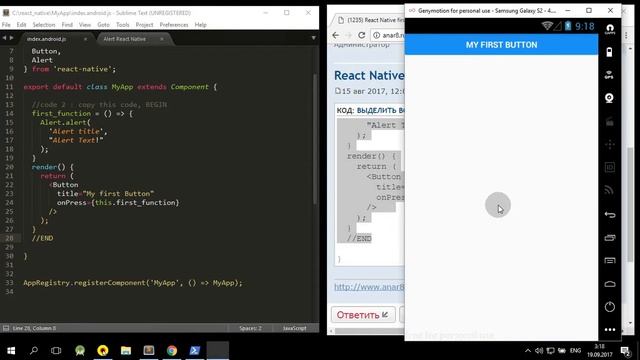Tap MY FIRST BUTTON in emulator
Image resolution: width=640 pixels, height=360 pixels.
501,45
